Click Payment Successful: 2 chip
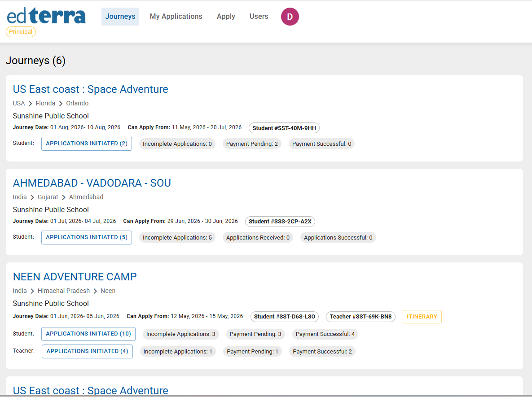 [322, 352]
